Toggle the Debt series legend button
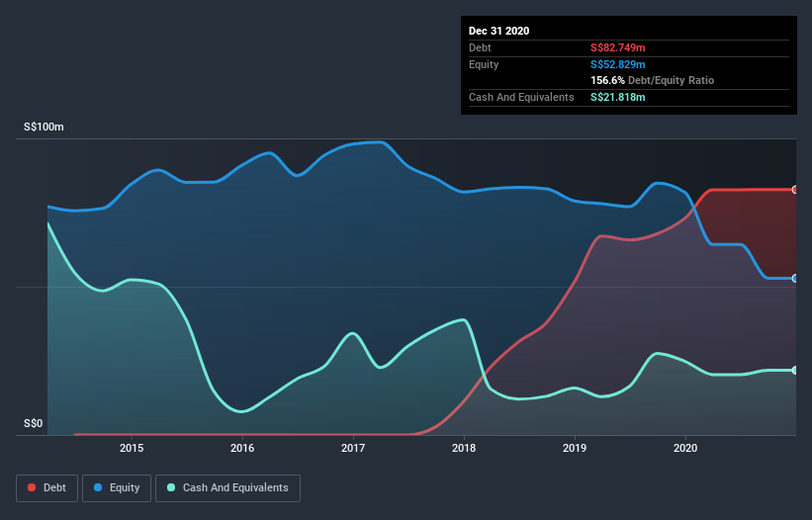Image resolution: width=812 pixels, height=520 pixels. (x=47, y=488)
